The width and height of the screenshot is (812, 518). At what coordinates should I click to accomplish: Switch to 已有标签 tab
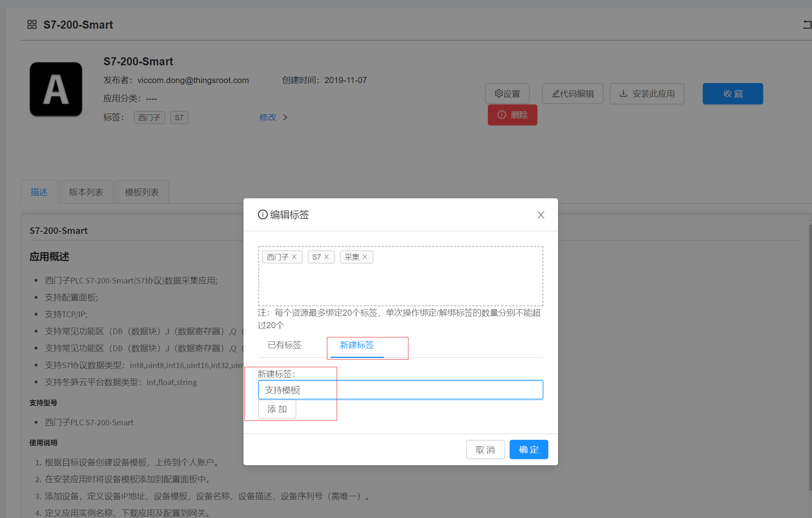[x=284, y=345]
